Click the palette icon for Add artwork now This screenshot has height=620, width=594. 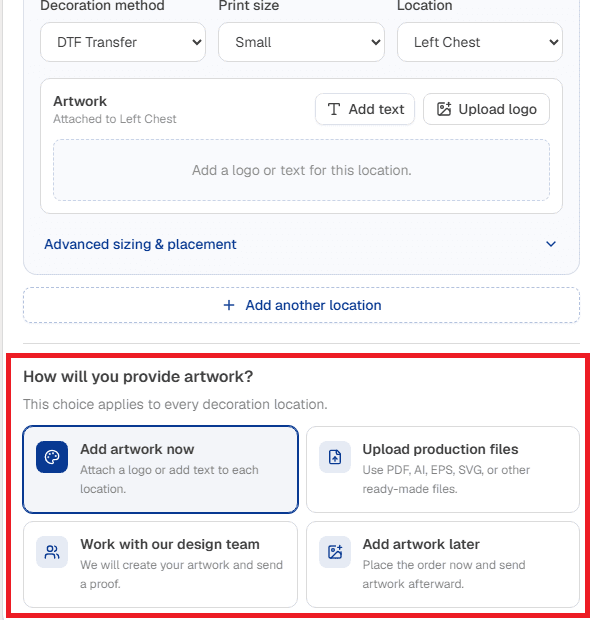[x=52, y=457]
